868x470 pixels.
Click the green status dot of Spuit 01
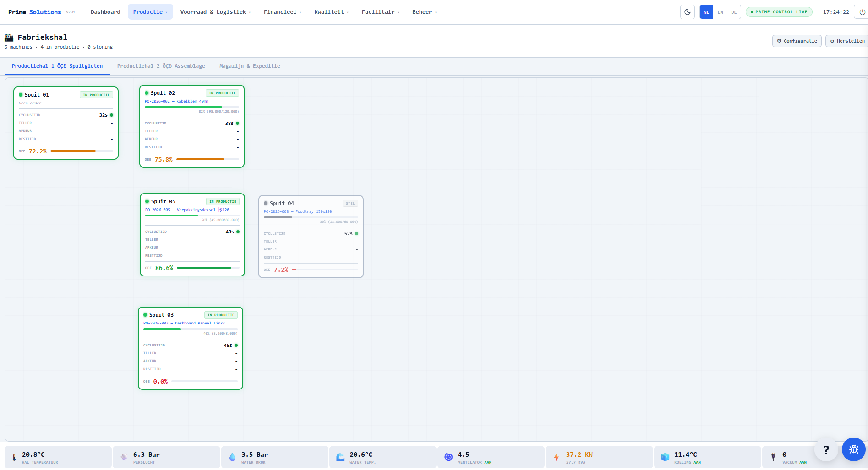pos(21,95)
